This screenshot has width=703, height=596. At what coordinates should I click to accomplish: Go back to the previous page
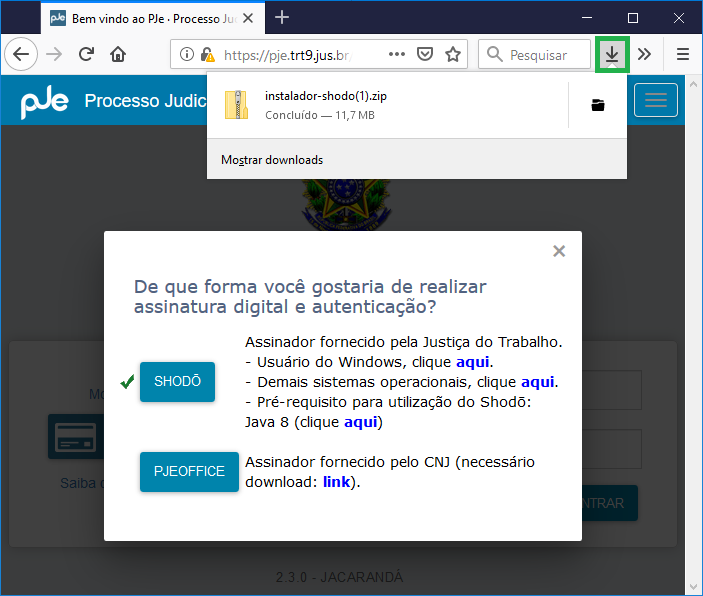[x=21, y=54]
